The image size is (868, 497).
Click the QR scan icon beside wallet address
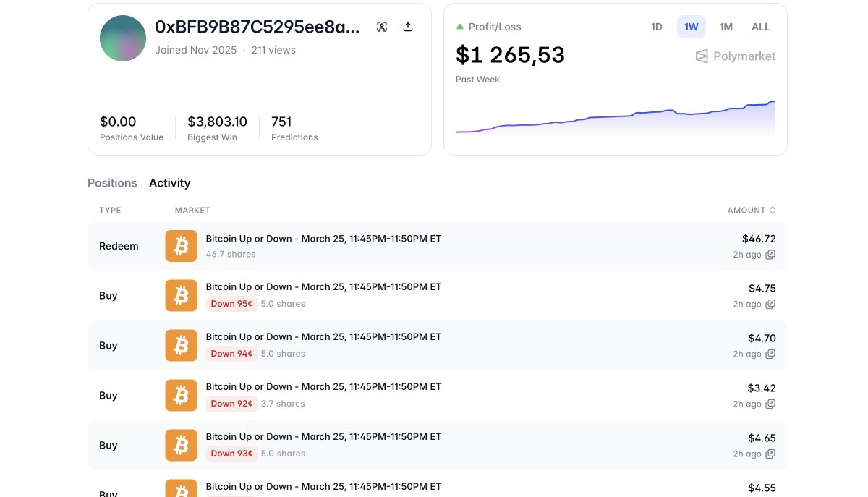(382, 27)
